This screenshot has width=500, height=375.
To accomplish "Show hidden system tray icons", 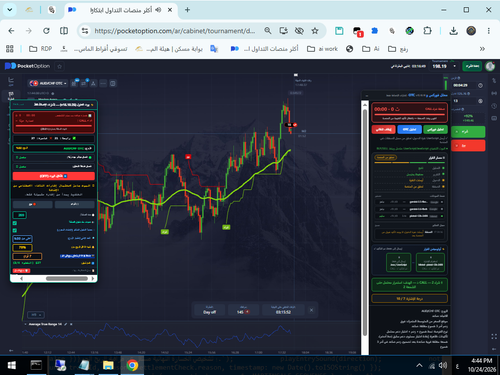I will point(419,365).
